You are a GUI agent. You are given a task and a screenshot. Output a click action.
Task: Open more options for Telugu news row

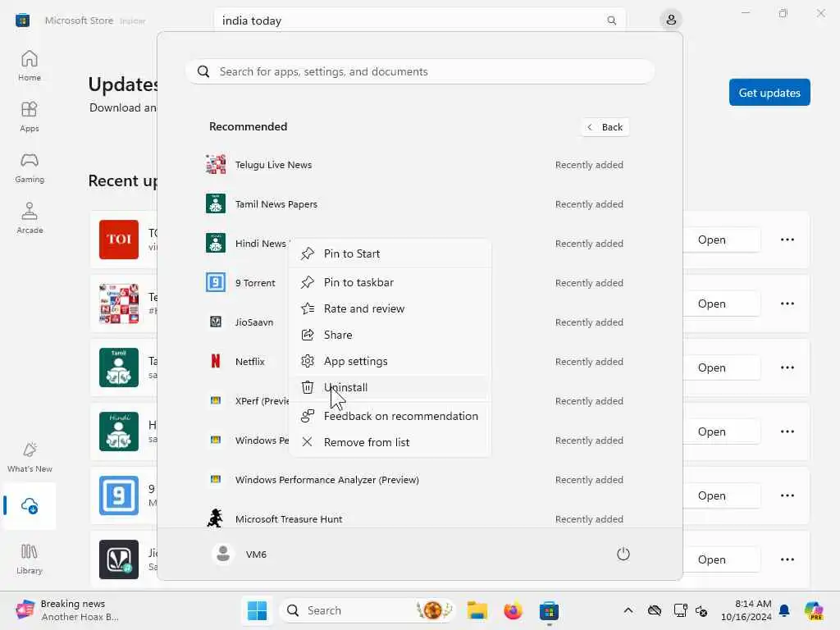[x=787, y=304]
